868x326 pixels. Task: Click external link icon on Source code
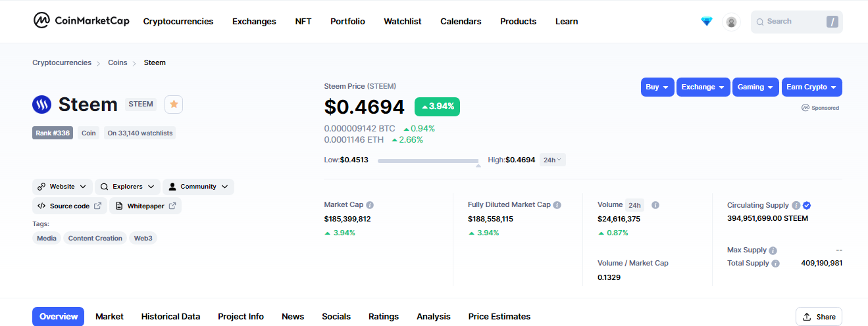pyautogui.click(x=98, y=206)
